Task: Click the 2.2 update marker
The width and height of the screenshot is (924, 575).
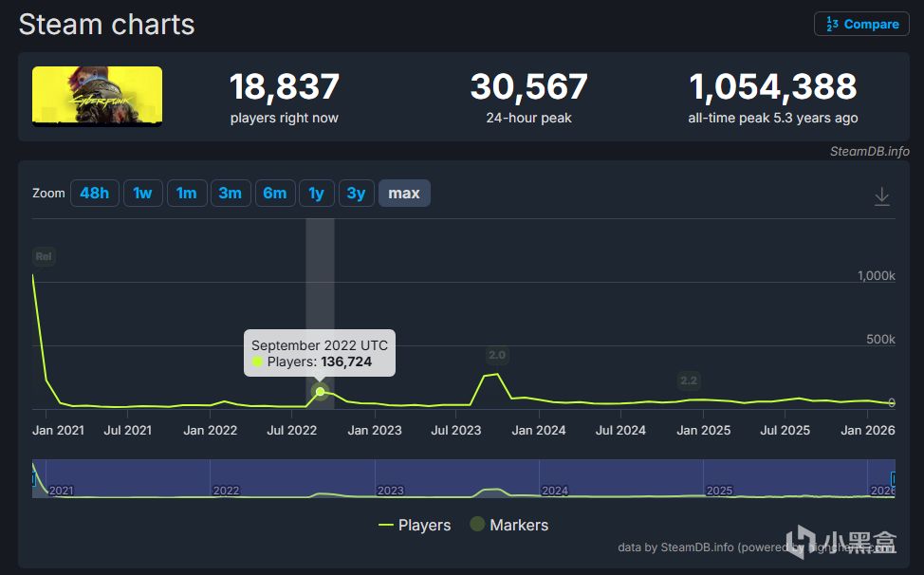Action: (x=689, y=380)
